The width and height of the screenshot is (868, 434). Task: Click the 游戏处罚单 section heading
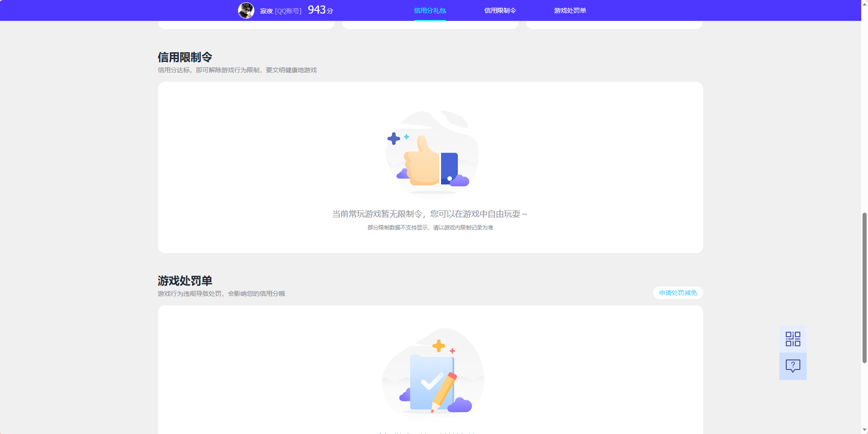[184, 281]
